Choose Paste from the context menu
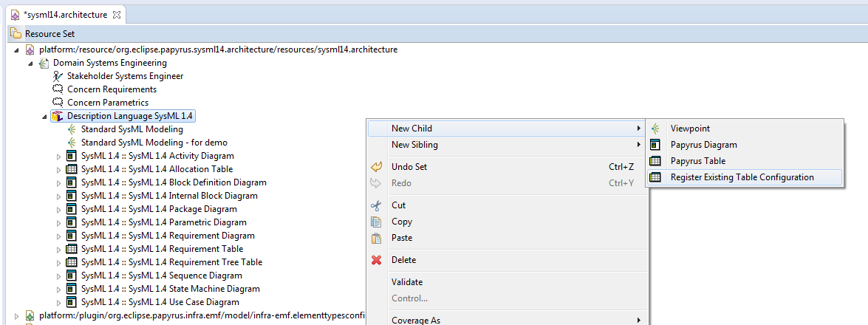 [x=507, y=238]
